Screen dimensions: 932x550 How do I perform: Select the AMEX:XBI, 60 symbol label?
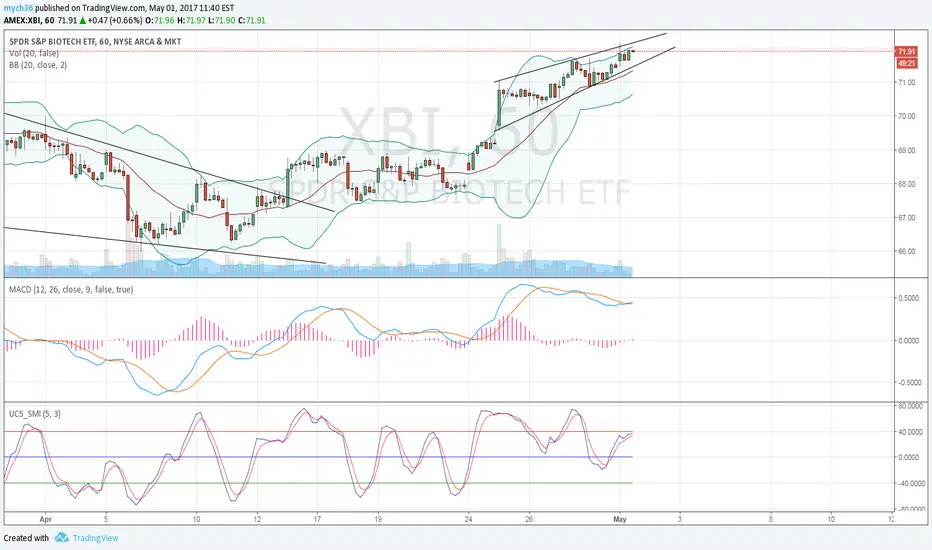click(29, 20)
